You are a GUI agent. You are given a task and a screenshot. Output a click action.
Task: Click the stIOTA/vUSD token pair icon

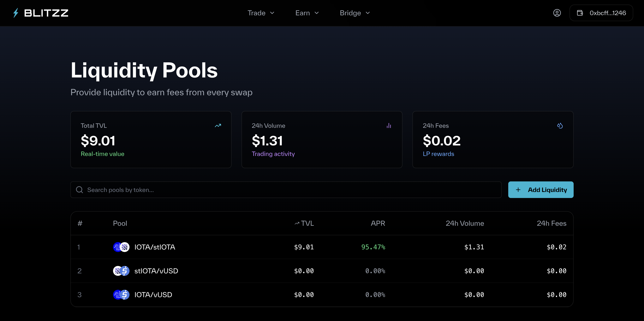coord(121,271)
